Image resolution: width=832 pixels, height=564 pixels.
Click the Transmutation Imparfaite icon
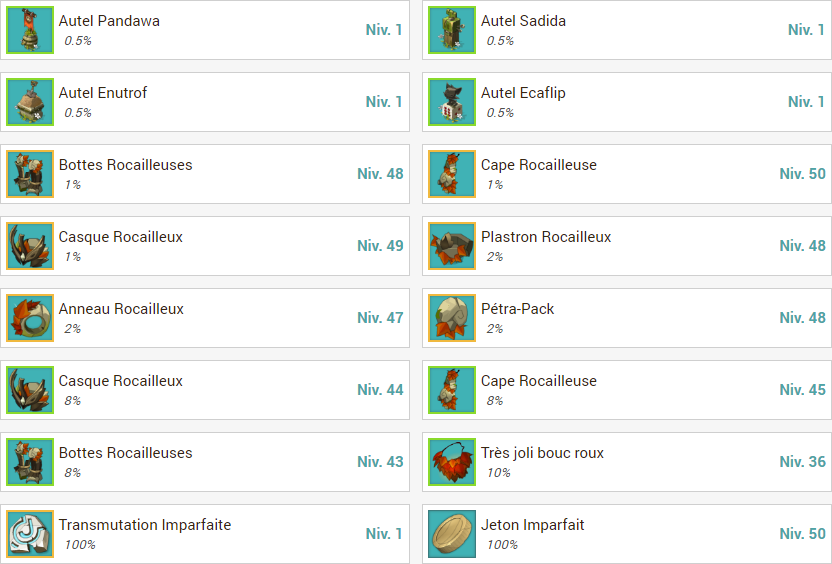tap(30, 534)
